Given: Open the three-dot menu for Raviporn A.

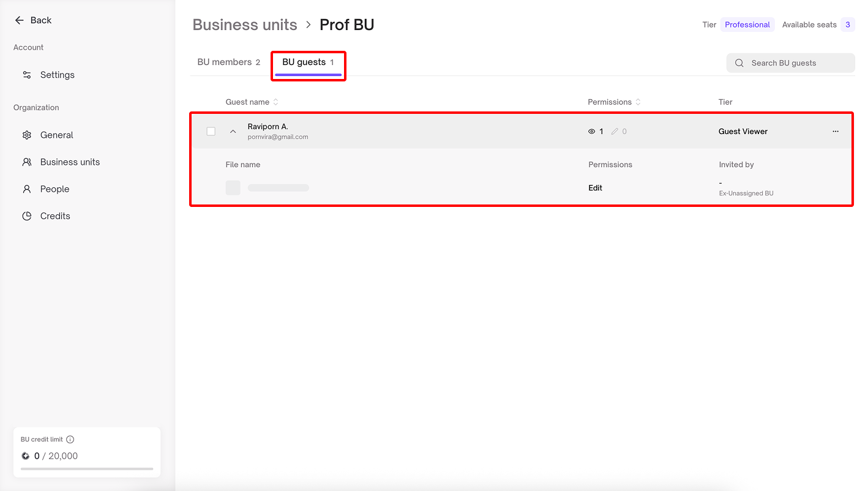Looking at the screenshot, I should [x=836, y=132].
